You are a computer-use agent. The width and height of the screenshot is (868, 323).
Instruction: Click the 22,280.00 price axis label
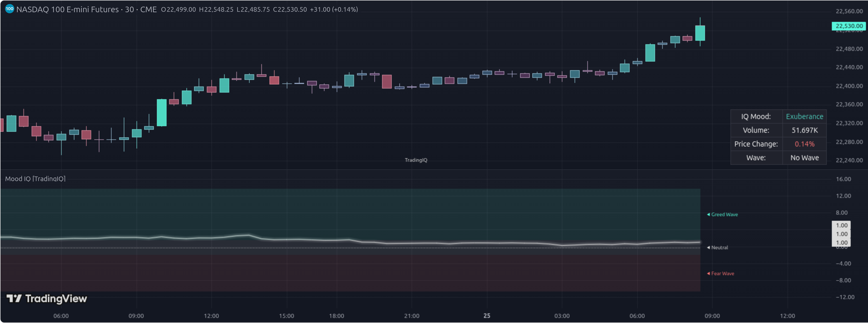point(849,142)
